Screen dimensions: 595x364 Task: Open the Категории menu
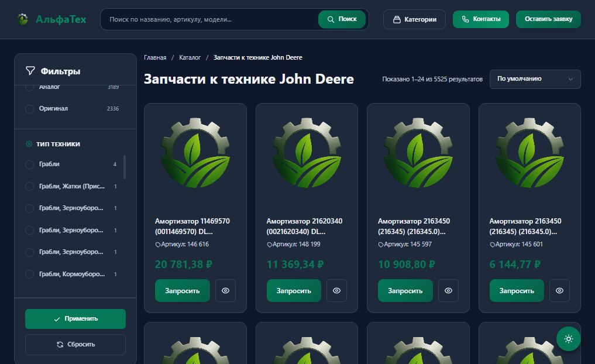tap(414, 19)
